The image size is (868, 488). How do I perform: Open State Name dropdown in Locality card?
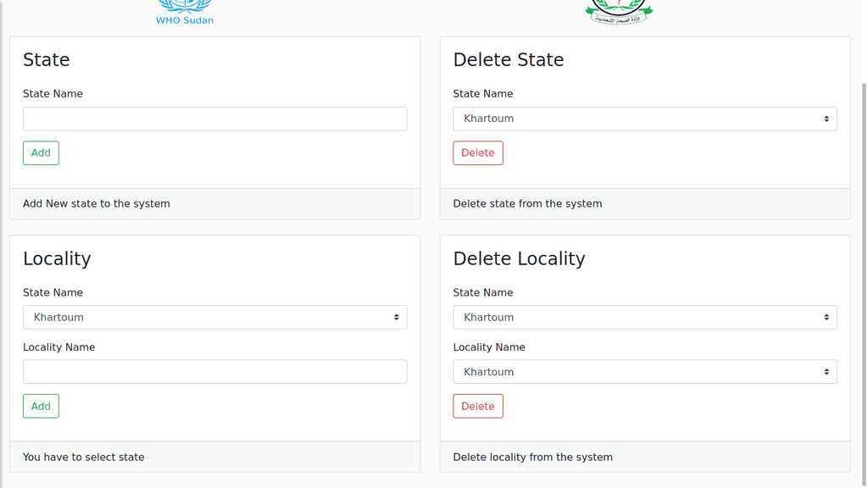tap(214, 318)
